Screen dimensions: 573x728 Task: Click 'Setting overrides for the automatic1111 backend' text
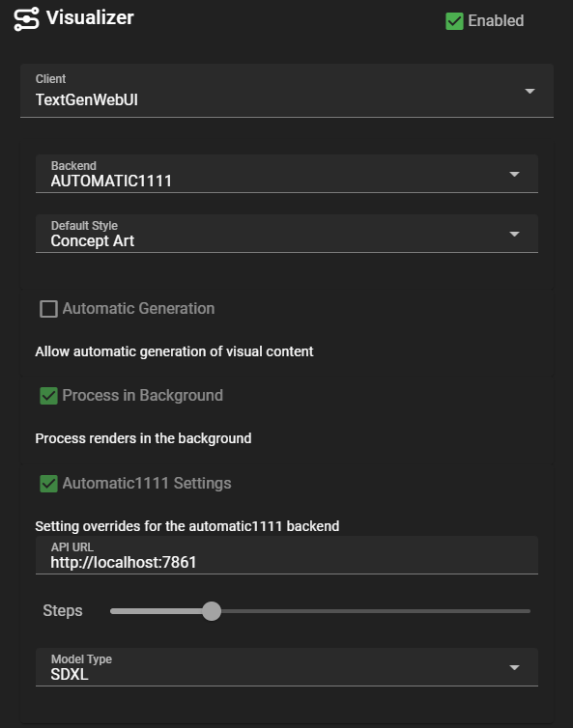tap(187, 526)
